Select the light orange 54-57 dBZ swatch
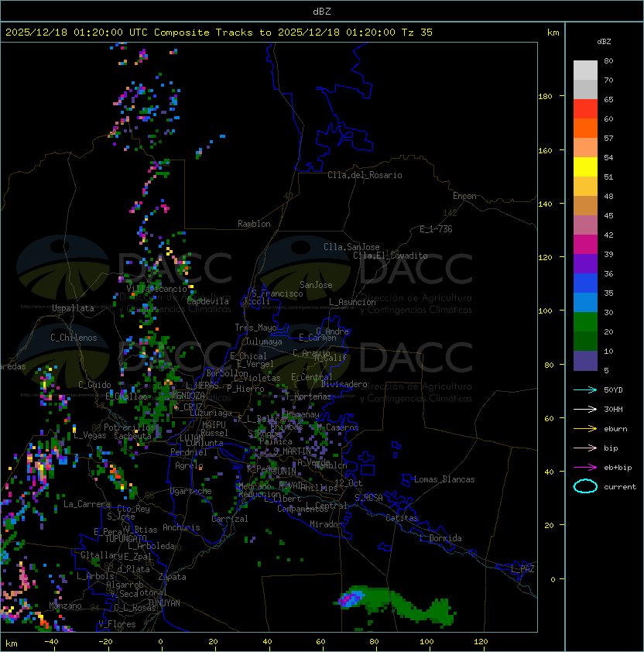The image size is (644, 652). [585, 148]
